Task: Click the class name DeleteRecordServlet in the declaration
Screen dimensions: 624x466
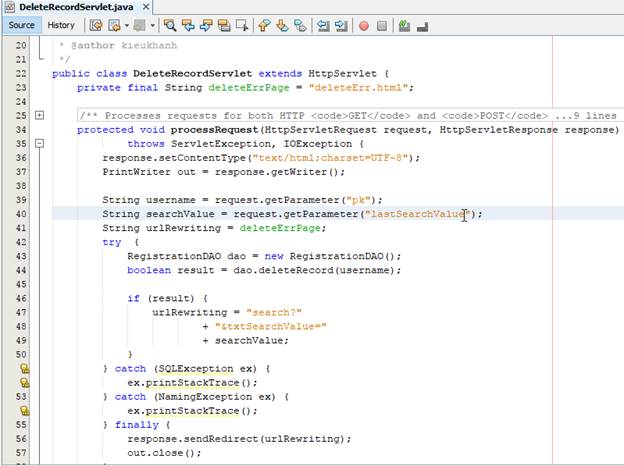Action: 192,74
